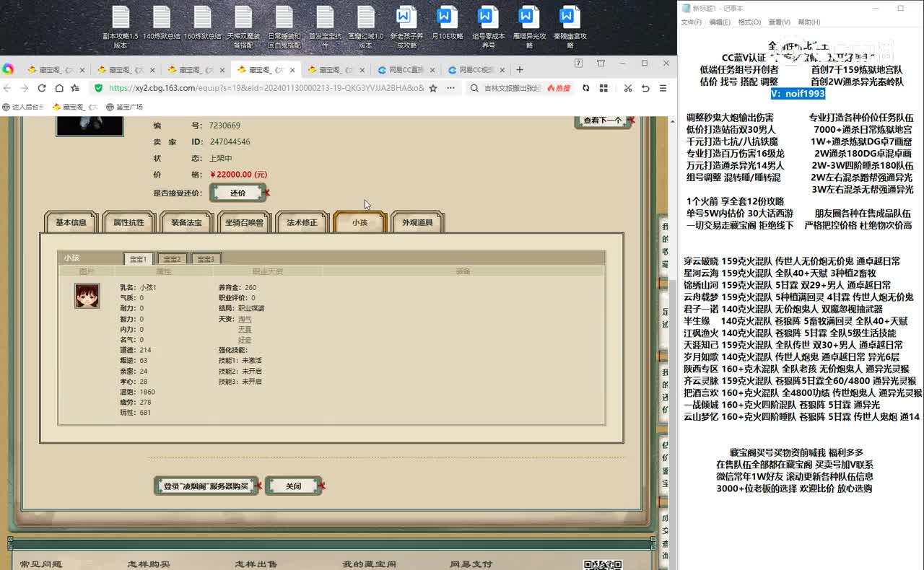The height and width of the screenshot is (570, 924).
Task: Open a new browser tab
Action: pyautogui.click(x=520, y=70)
